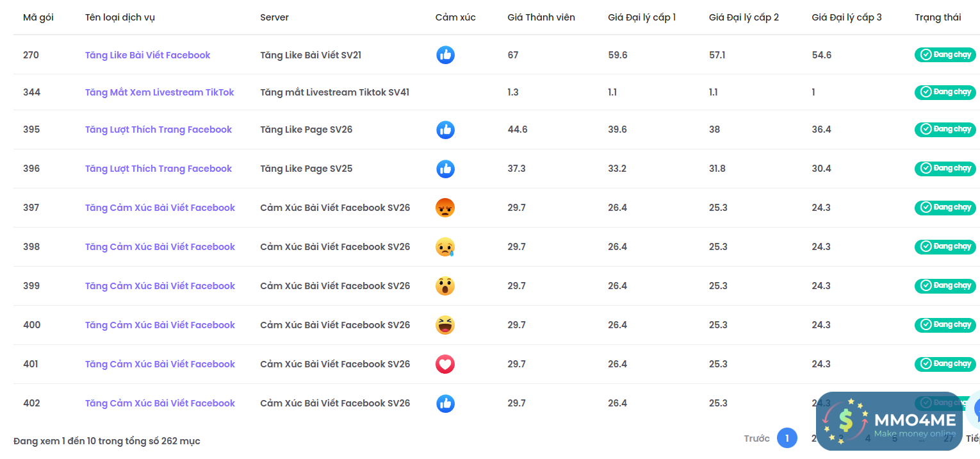Go to pagination page 1
Screen dimensions: 980x459
point(787,438)
